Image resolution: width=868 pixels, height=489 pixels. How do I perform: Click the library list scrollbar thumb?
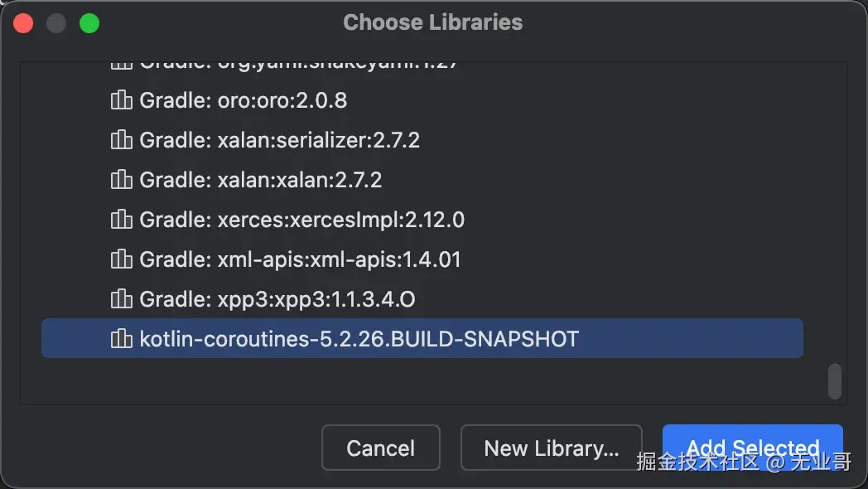(x=834, y=380)
